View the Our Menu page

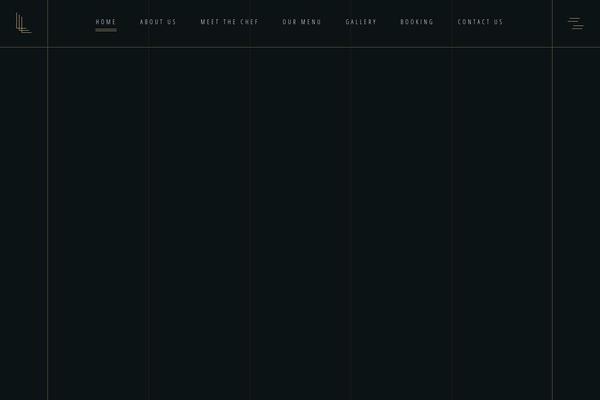tap(302, 22)
